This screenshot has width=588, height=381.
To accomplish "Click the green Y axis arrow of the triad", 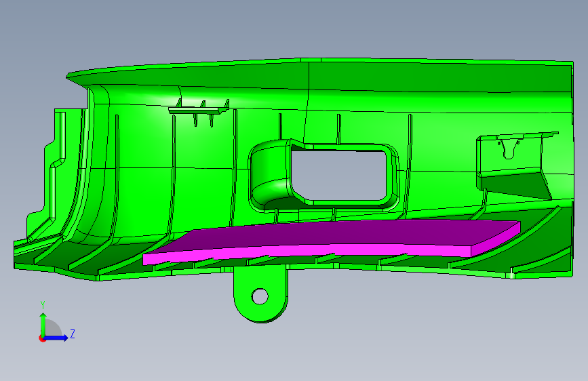I will 43,325.
